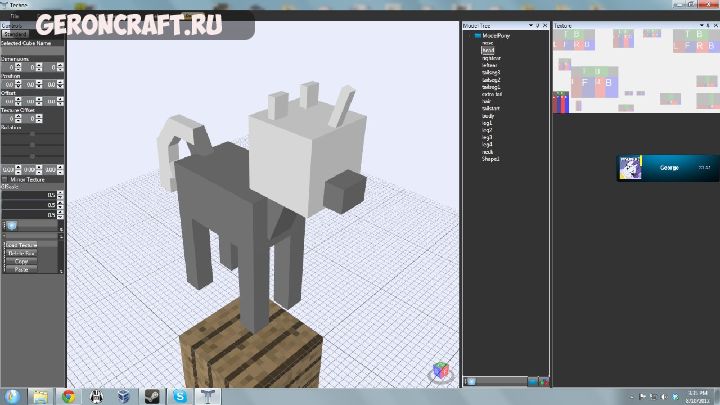Click the pony texture map thumbnail

coord(636,71)
